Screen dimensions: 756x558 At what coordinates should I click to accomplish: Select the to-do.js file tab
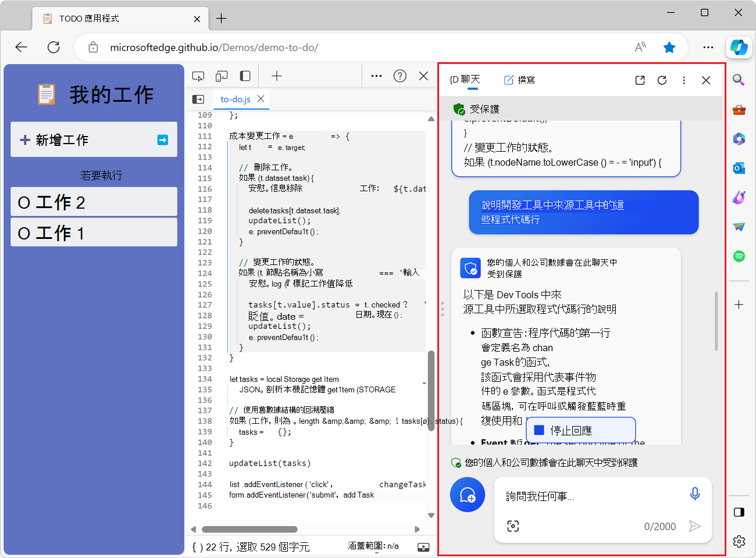(x=236, y=99)
